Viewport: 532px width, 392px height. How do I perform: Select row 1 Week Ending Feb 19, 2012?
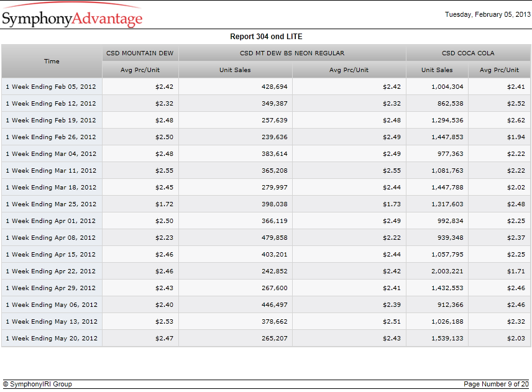[266, 121]
